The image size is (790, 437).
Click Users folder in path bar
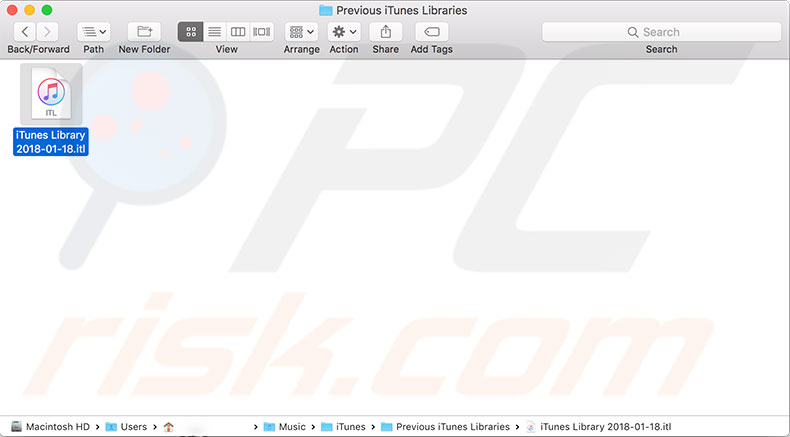[126, 426]
